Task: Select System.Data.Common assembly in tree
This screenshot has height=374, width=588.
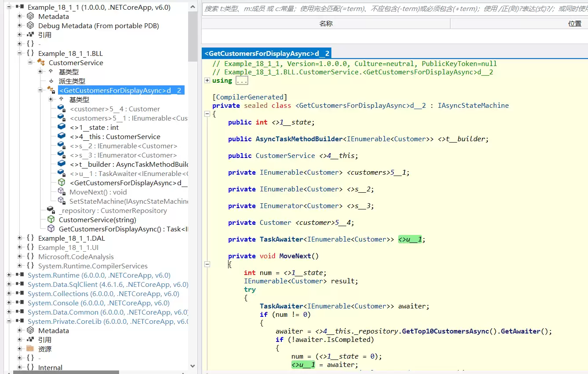Action: 108,312
